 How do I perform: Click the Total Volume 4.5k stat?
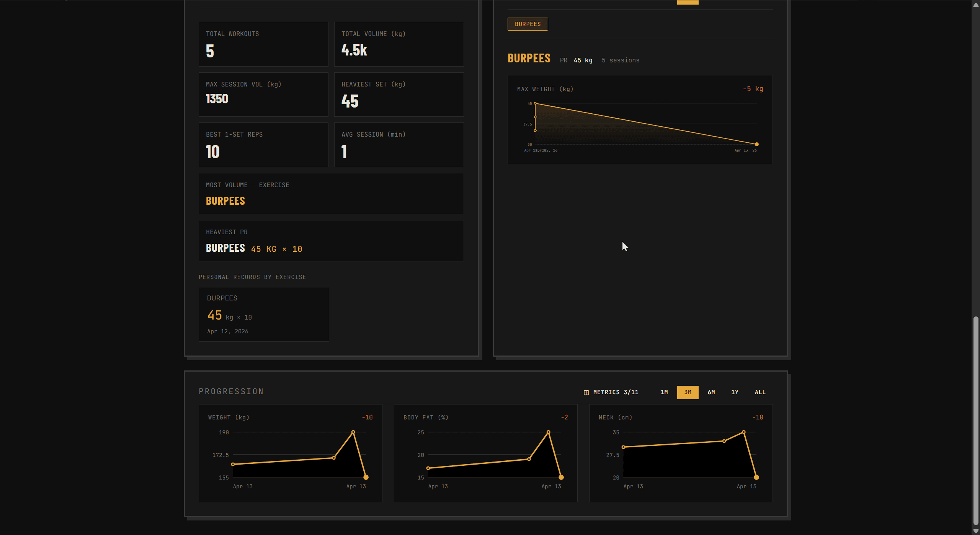point(354,50)
